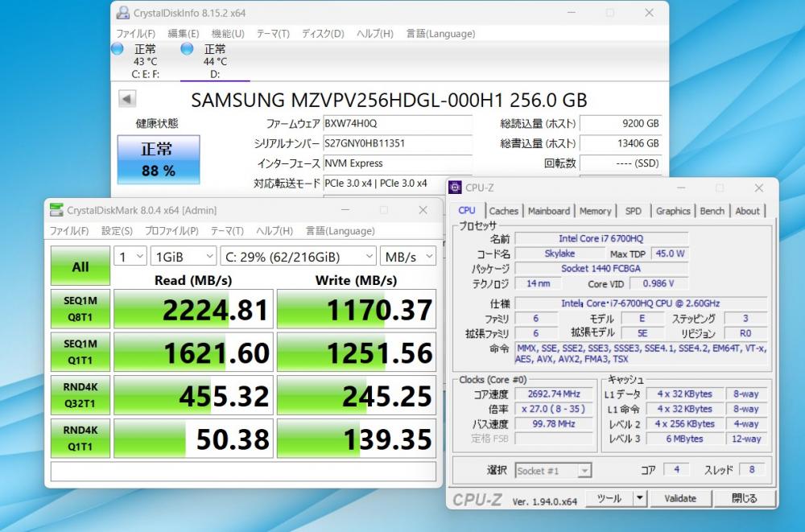Screen dimensions: 805x532
Task: Open ファイル(F) menu in CrystalDiskInfo
Action: pyautogui.click(x=136, y=33)
